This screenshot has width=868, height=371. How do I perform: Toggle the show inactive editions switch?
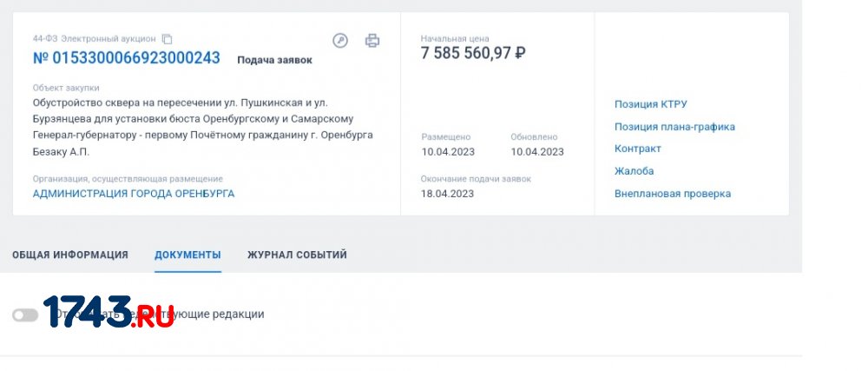(x=25, y=315)
